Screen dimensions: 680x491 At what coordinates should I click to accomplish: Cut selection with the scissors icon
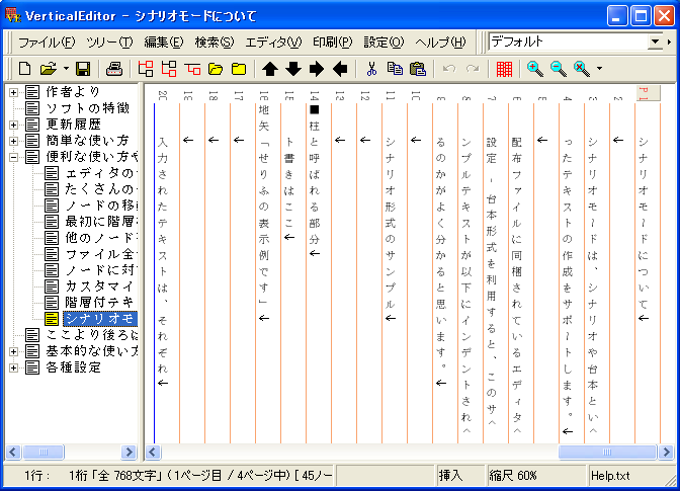371,69
